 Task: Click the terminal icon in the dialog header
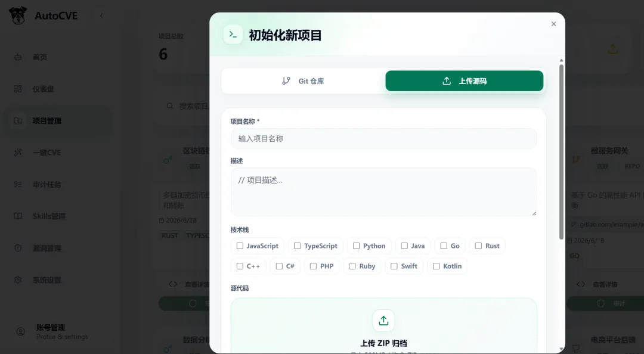click(x=233, y=35)
